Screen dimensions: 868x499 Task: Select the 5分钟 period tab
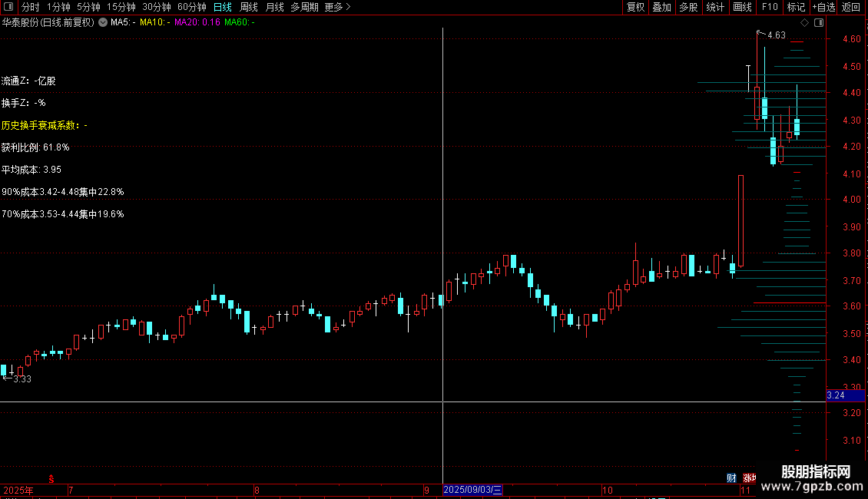(x=88, y=7)
